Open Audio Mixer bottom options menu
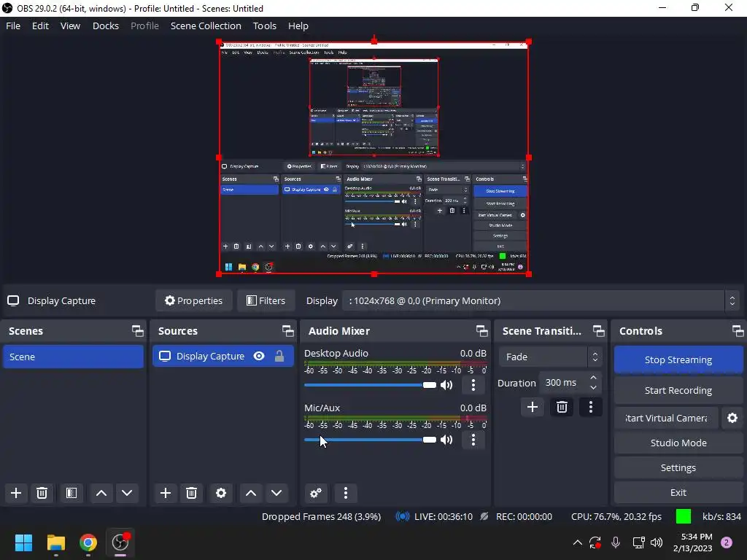This screenshot has height=560, width=747. click(346, 493)
